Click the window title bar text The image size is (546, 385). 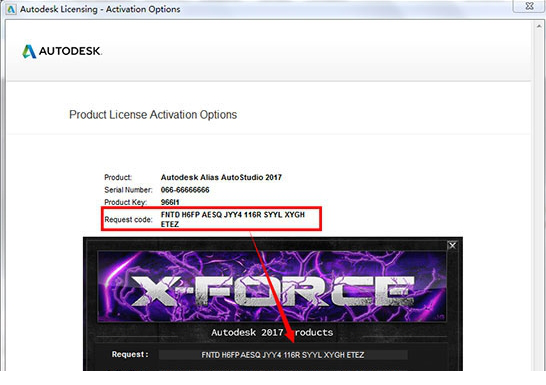(100, 9)
